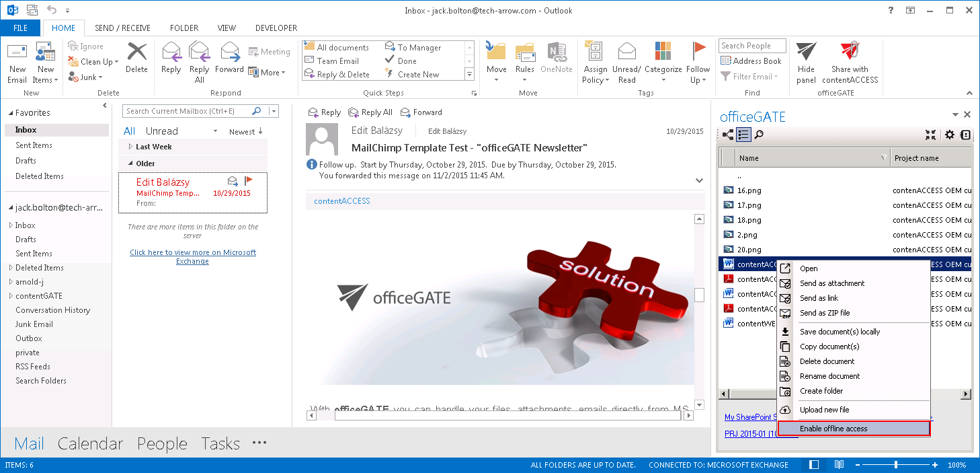Collapse the ribbon with the arrow
The height and width of the screenshot is (473, 980).
pos(969,93)
